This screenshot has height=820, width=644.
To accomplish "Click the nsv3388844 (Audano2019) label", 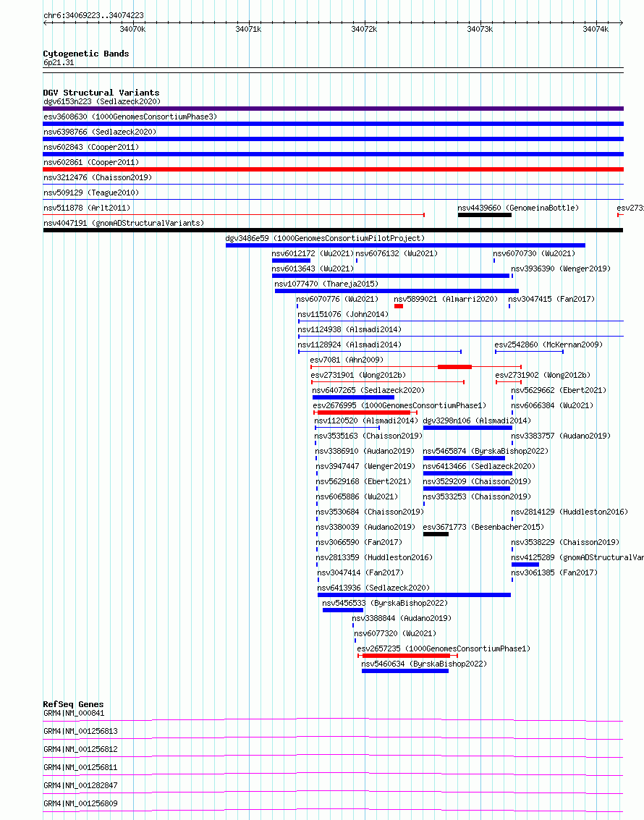I will pos(402,617).
